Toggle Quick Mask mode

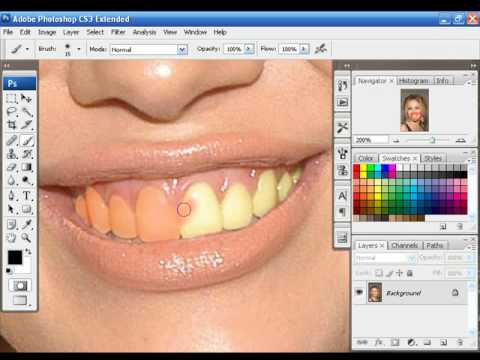[20, 286]
